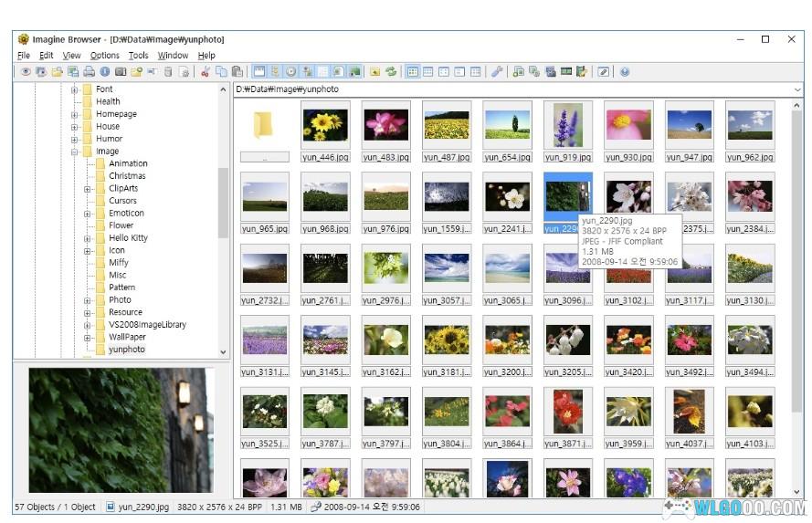The image size is (812, 523).
Task: Open the Options menu
Action: (x=104, y=56)
